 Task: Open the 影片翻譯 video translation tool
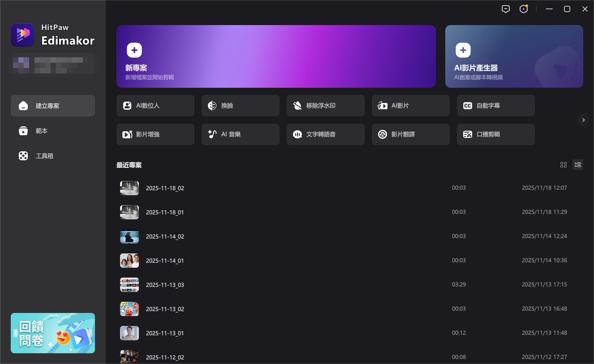[410, 134]
